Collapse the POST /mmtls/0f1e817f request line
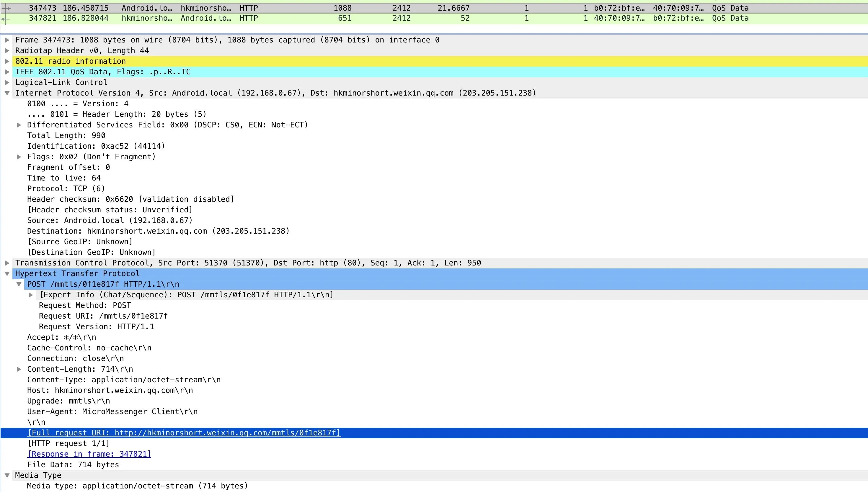Image resolution: width=868 pixels, height=492 pixels. tap(19, 284)
